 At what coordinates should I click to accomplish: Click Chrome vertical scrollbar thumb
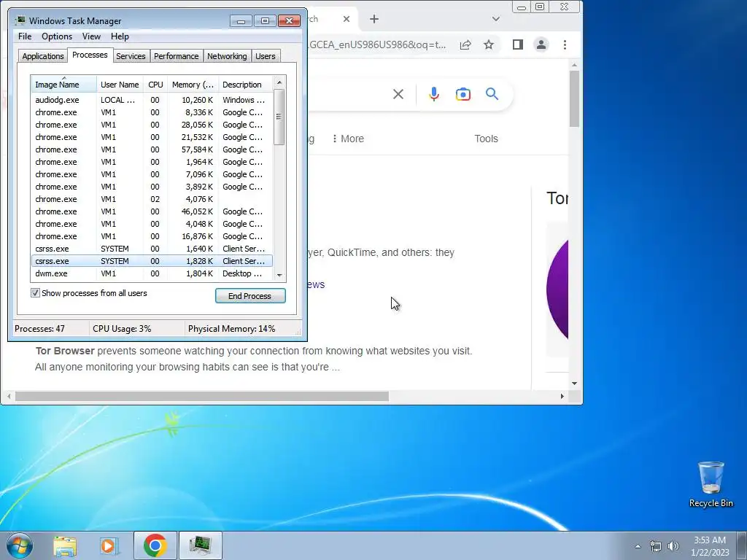(574, 98)
